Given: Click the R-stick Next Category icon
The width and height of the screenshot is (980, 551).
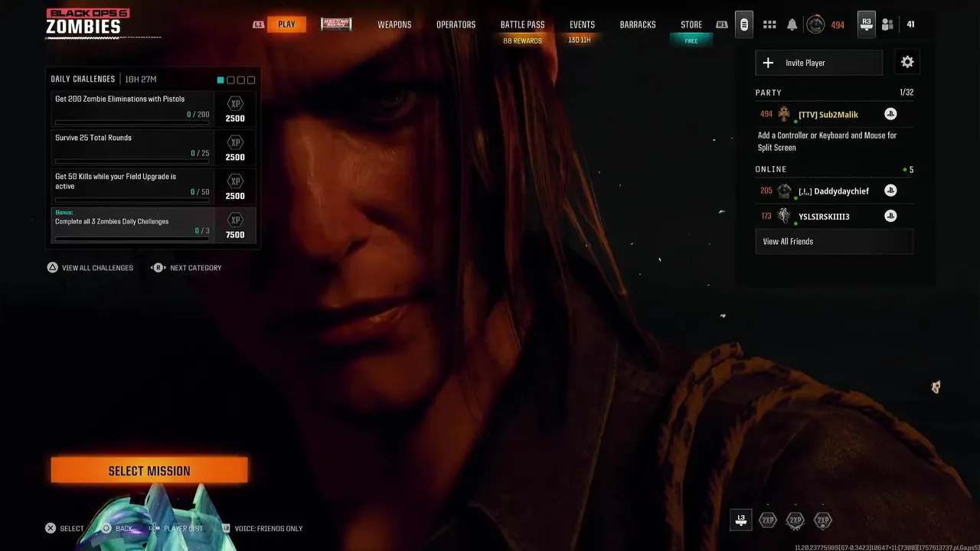Looking at the screenshot, I should click(158, 268).
